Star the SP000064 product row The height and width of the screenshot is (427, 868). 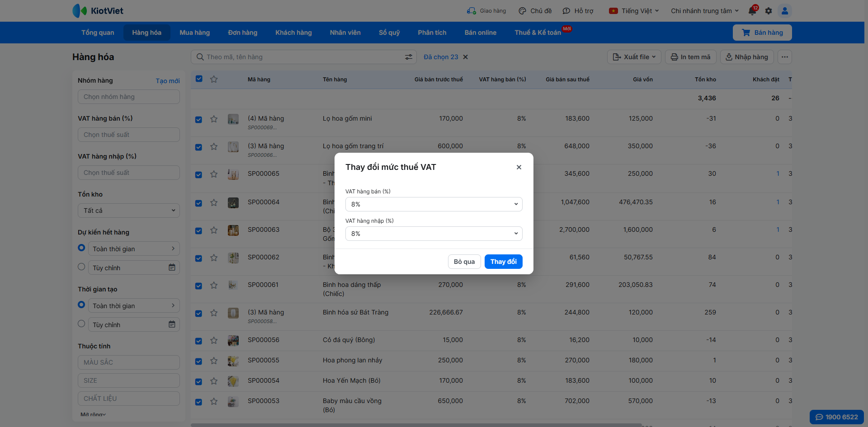(214, 203)
